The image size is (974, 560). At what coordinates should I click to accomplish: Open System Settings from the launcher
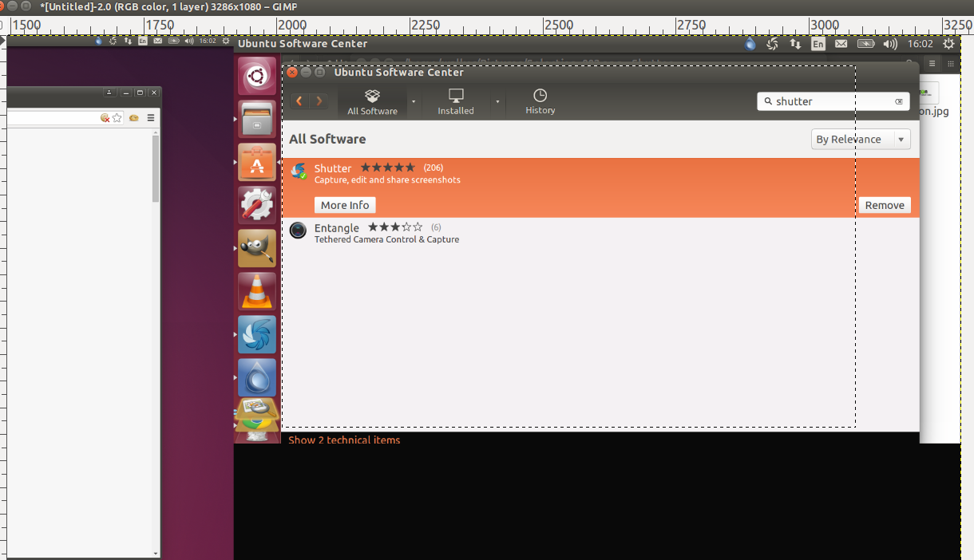tap(257, 206)
